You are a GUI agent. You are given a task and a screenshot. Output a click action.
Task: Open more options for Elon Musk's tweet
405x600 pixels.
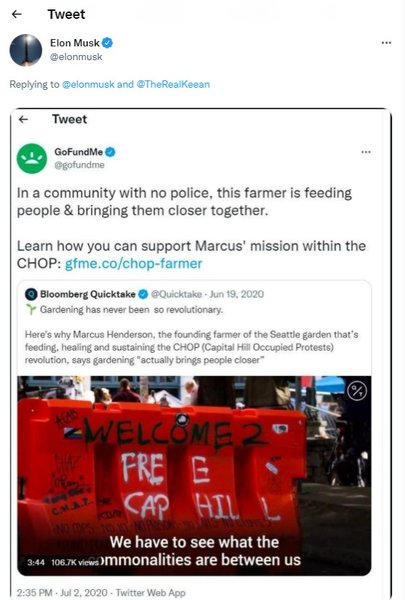tap(386, 43)
